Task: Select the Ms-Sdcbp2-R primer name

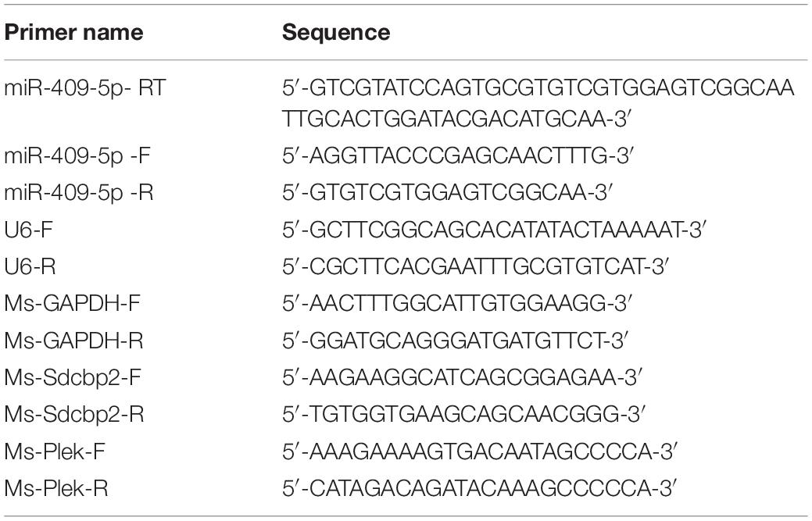Action: click(x=74, y=414)
